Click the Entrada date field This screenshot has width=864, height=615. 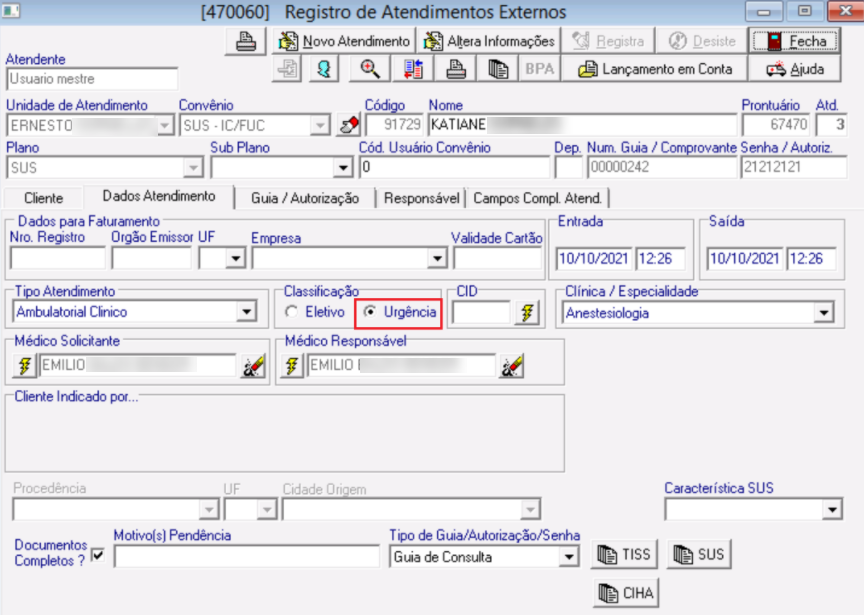[593, 258]
